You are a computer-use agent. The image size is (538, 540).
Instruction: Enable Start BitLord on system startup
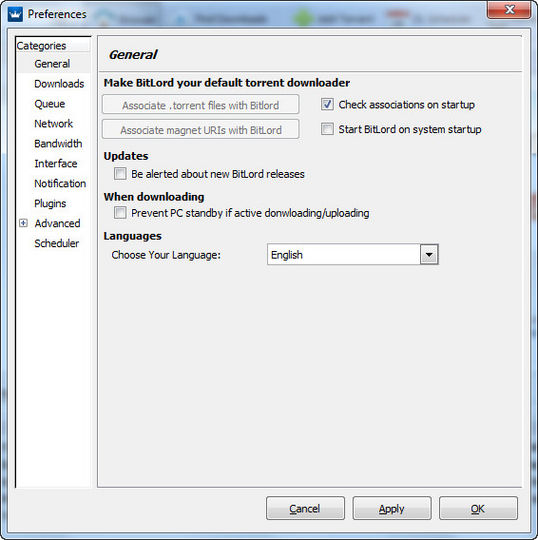(327, 129)
